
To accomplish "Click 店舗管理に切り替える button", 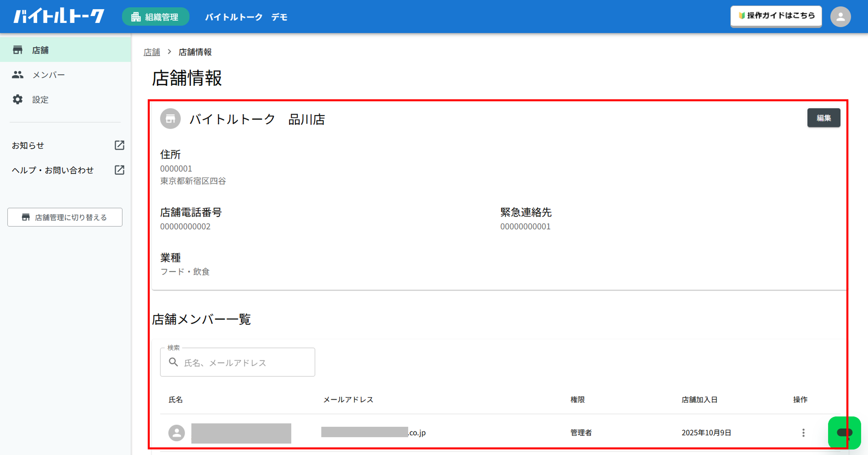I will 65,217.
